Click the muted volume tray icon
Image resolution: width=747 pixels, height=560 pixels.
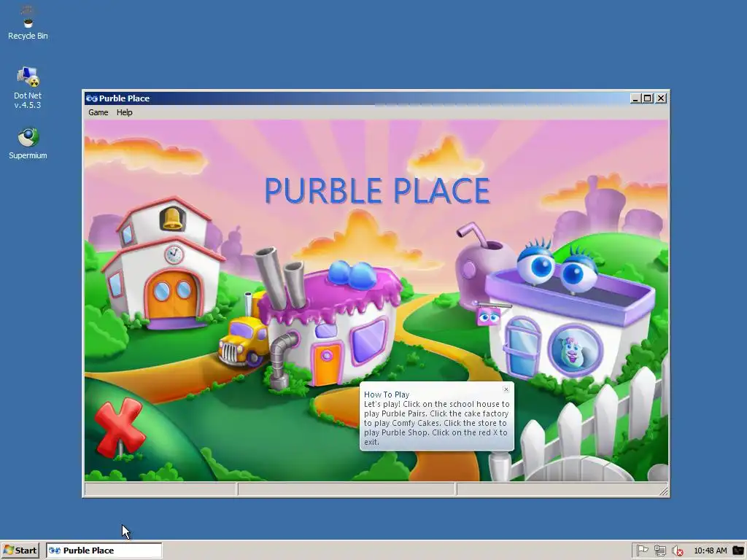(677, 551)
